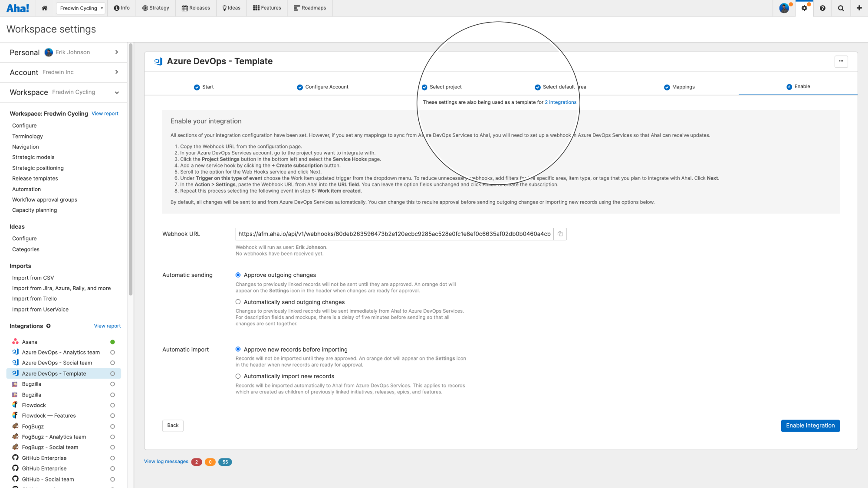Click the Aha! home icon
The image size is (868, 488).
tap(44, 8)
